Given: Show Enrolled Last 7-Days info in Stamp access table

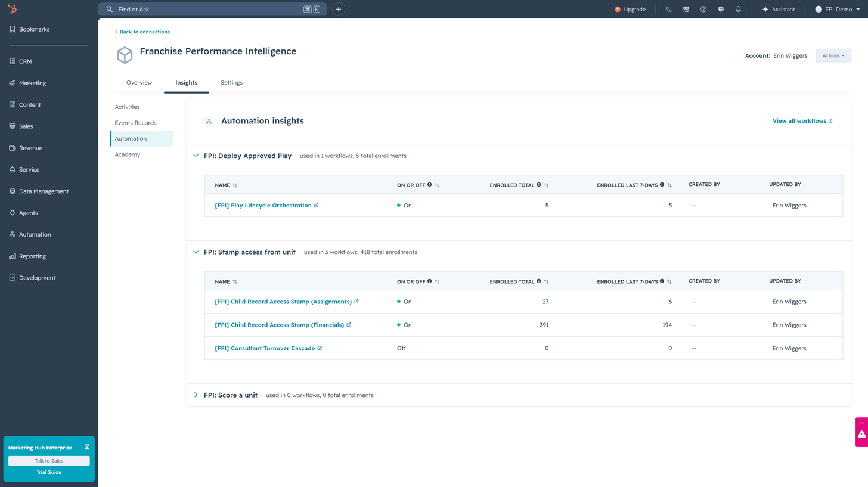Looking at the screenshot, I should pos(662,281).
